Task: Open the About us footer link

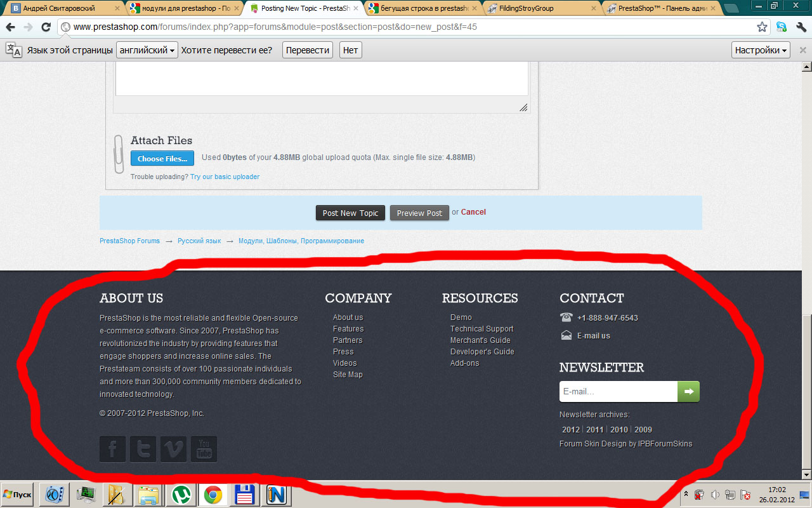Action: pyautogui.click(x=348, y=317)
